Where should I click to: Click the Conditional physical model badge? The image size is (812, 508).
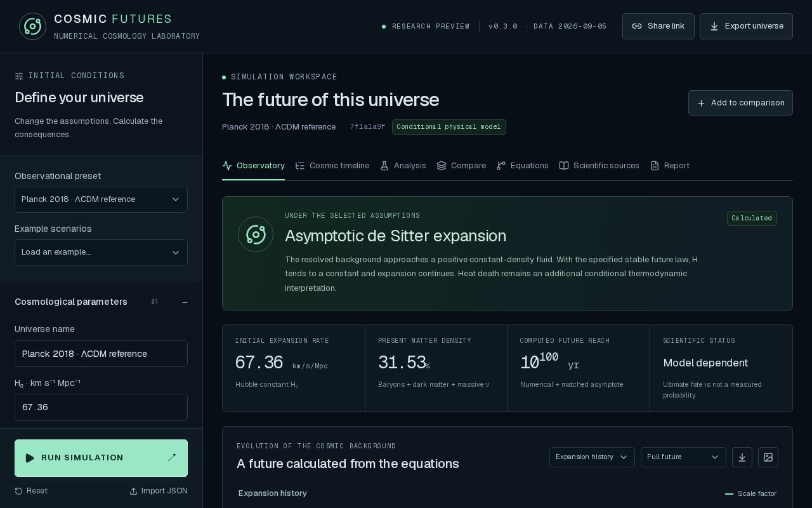[x=449, y=127]
